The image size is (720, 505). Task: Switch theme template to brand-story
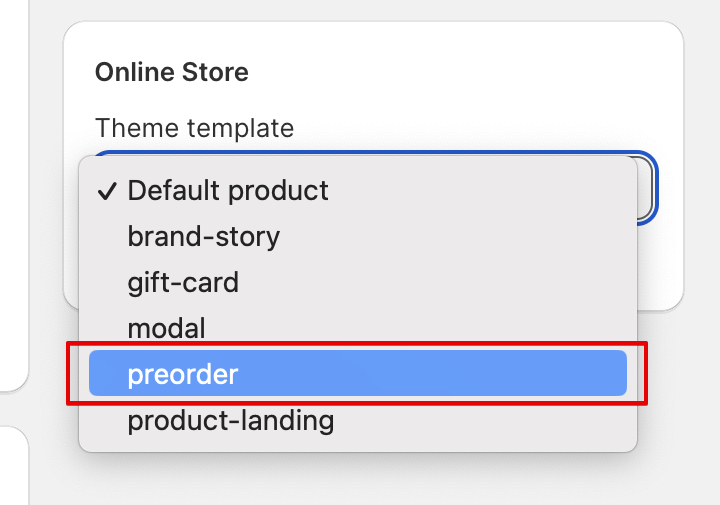(x=203, y=237)
